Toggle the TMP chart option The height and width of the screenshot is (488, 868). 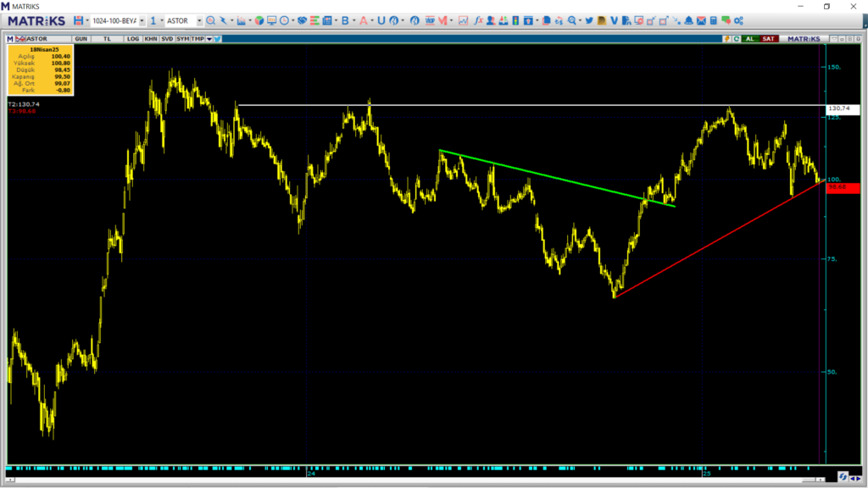pyautogui.click(x=198, y=39)
